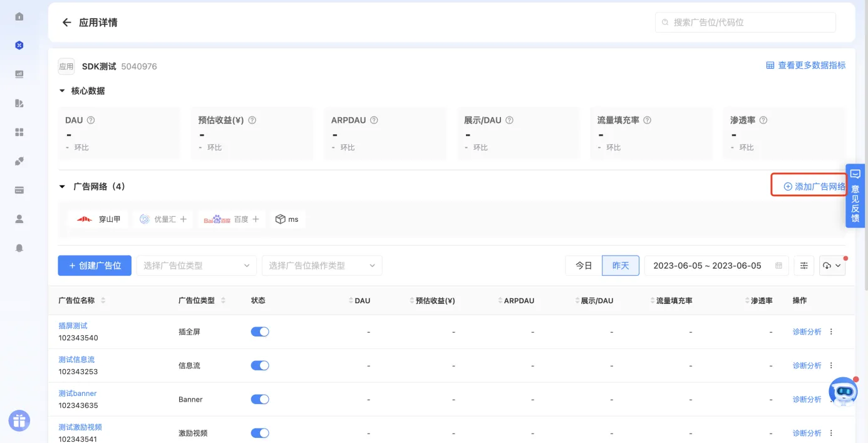The image size is (868, 443).
Task: Toggle status switch for 测试信息流
Action: [x=260, y=366]
